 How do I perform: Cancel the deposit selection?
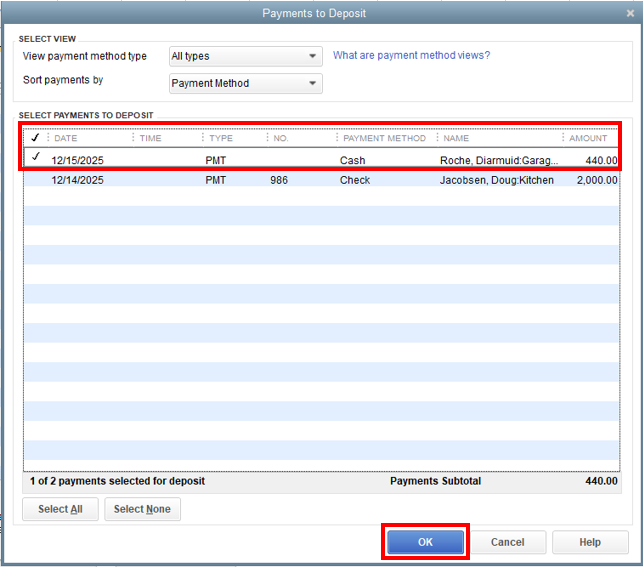click(508, 542)
